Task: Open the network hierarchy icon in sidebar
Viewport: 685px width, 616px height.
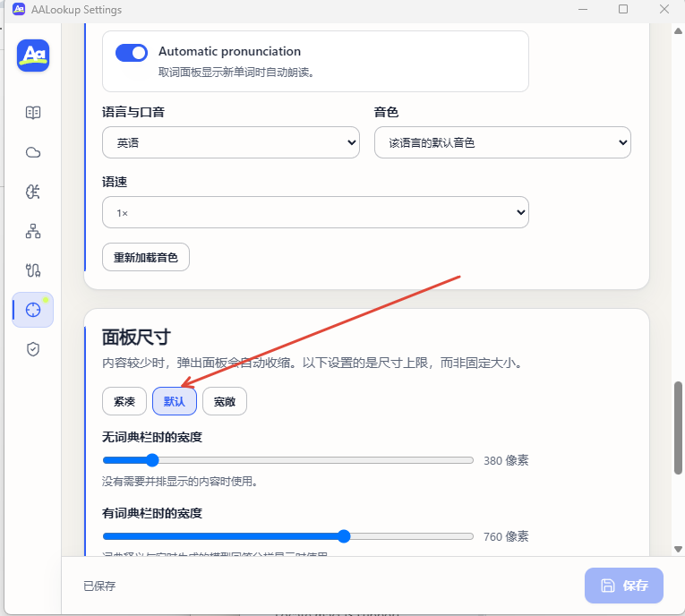Action: (33, 231)
